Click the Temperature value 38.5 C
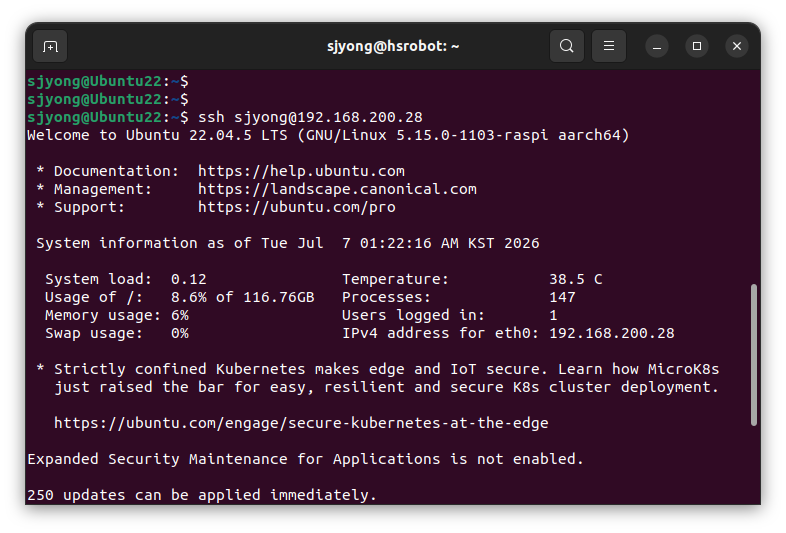786x533 pixels. pos(576,279)
